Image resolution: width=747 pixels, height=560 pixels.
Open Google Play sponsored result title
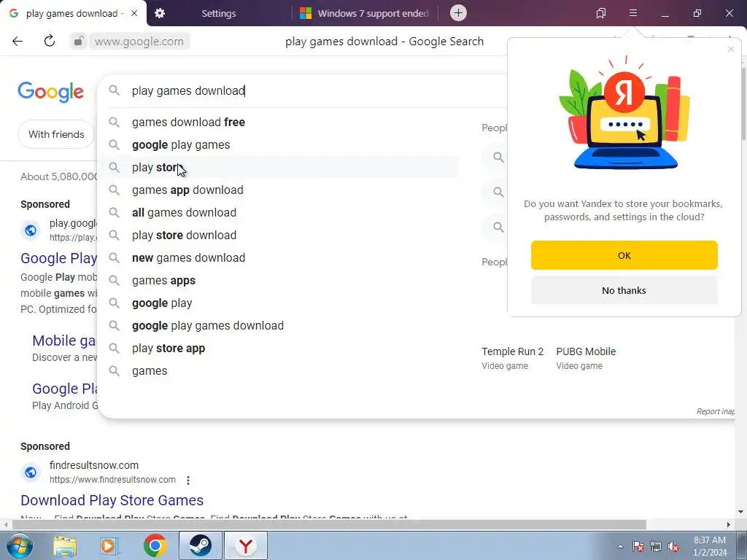point(58,258)
